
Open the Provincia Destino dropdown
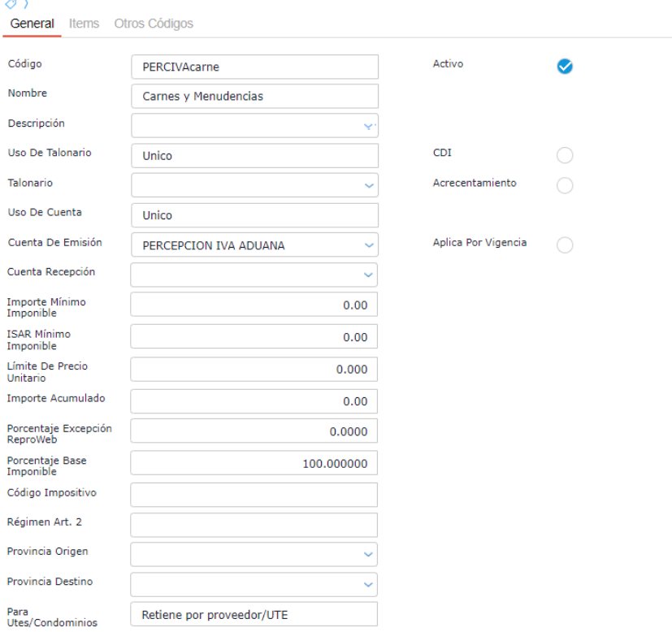click(369, 584)
